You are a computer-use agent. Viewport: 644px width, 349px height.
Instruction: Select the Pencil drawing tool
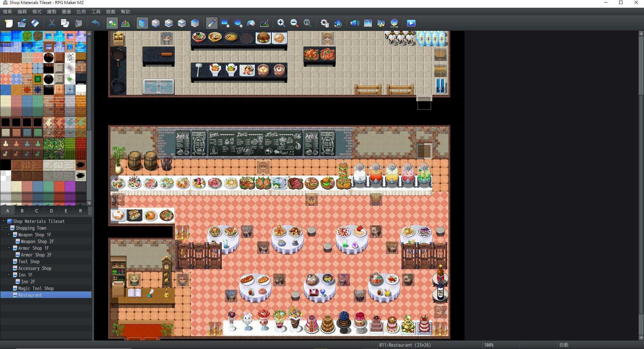212,23
